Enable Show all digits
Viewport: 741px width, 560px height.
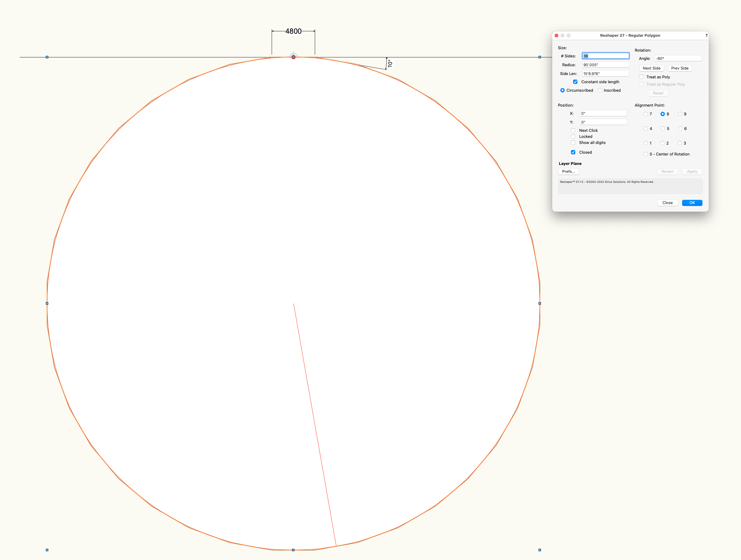pos(573,142)
